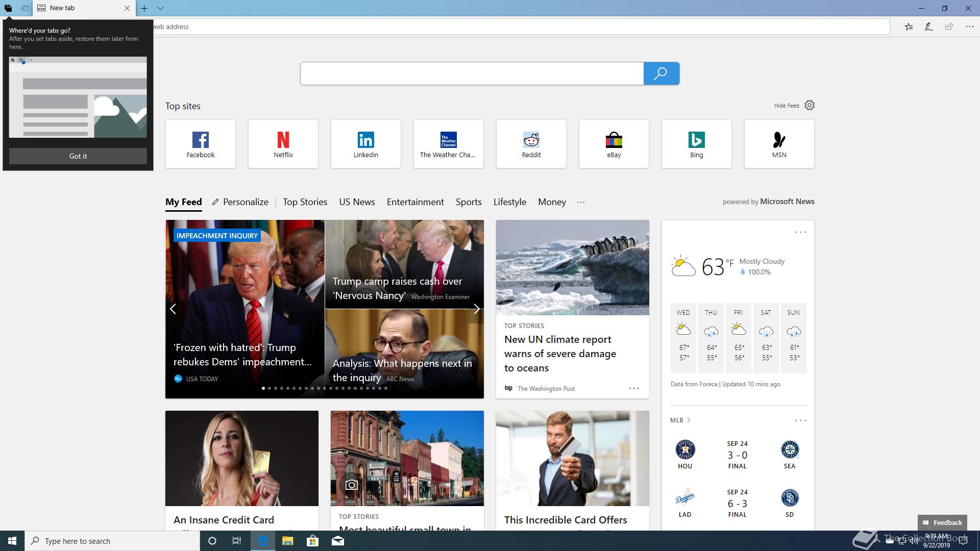Click the taskbar search box
Image resolution: width=980 pixels, height=551 pixels.
(112, 541)
